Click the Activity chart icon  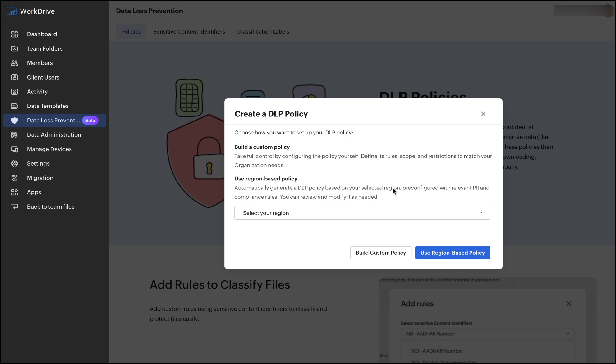point(15,92)
